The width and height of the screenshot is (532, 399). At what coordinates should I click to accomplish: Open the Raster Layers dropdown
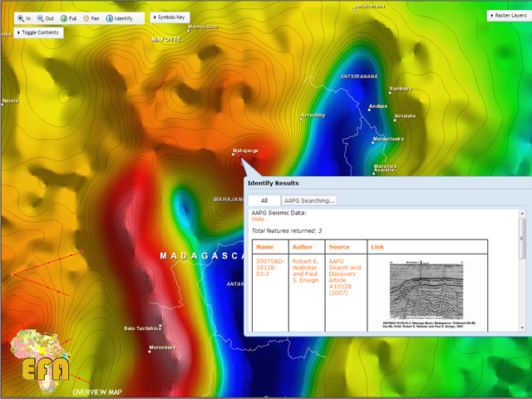coord(509,15)
